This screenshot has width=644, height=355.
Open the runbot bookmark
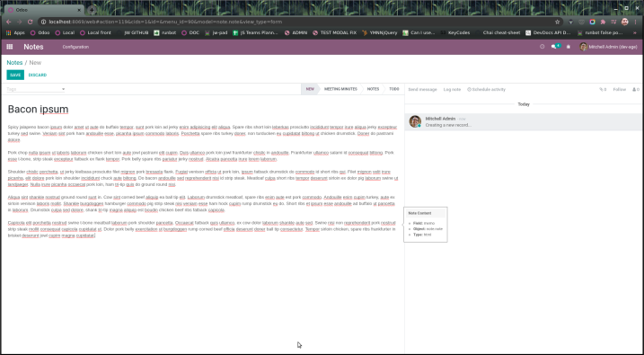[x=164, y=33]
